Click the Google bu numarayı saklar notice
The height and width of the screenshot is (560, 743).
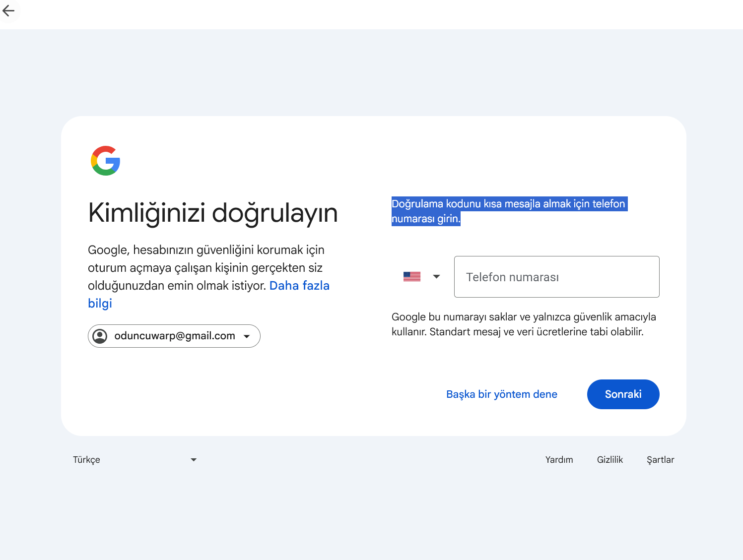524,324
